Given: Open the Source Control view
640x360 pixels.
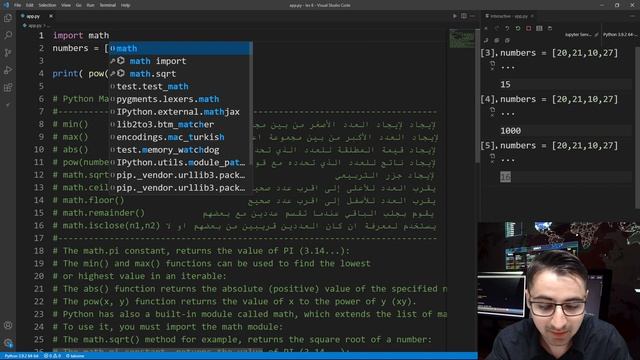Looking at the screenshot, I should point(8,53).
